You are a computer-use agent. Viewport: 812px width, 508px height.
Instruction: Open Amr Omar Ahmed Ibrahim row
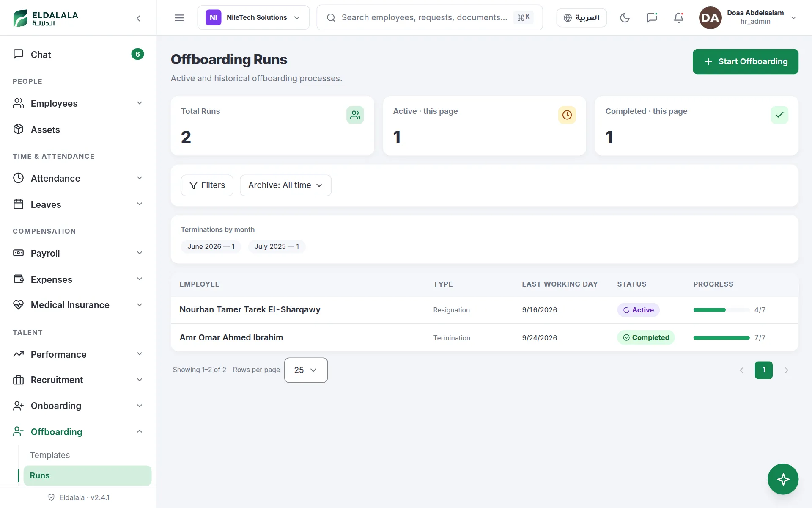tap(484, 338)
